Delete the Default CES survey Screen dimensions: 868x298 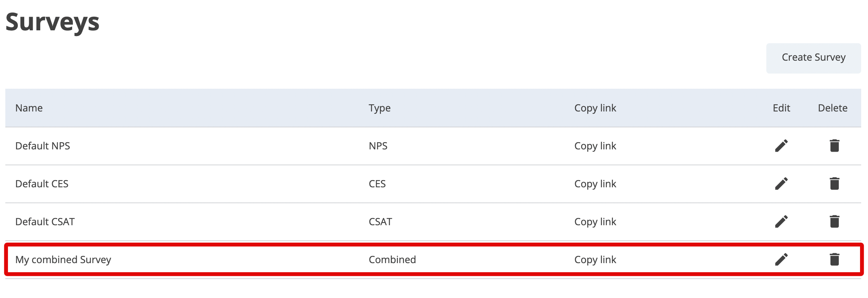(834, 184)
